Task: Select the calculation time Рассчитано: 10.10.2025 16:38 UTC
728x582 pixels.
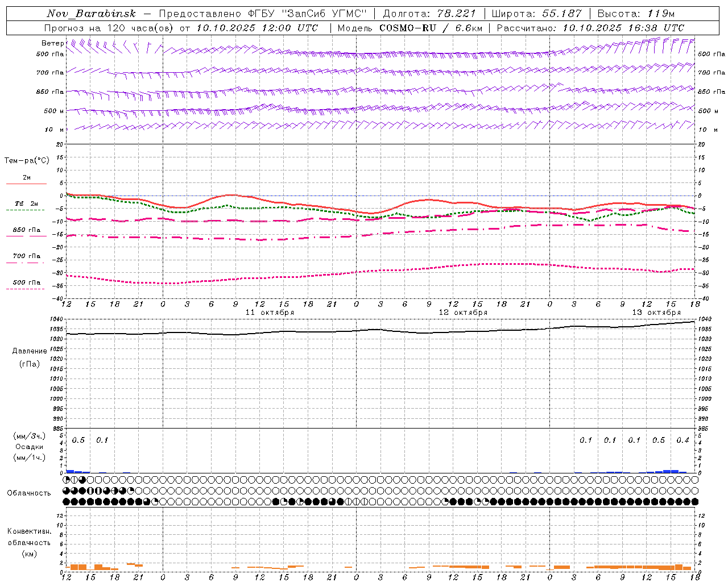Action: coord(590,28)
